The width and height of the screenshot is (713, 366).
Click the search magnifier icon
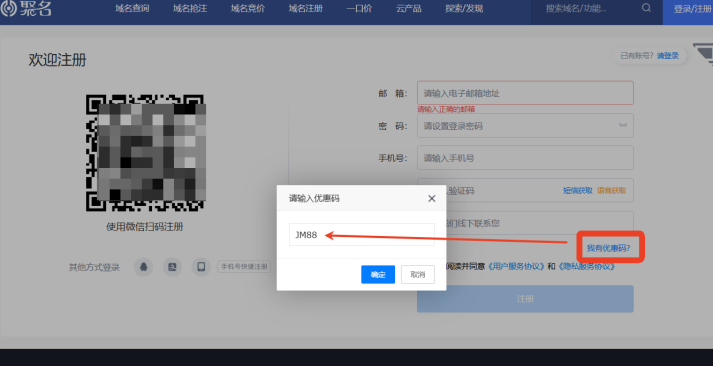(646, 8)
